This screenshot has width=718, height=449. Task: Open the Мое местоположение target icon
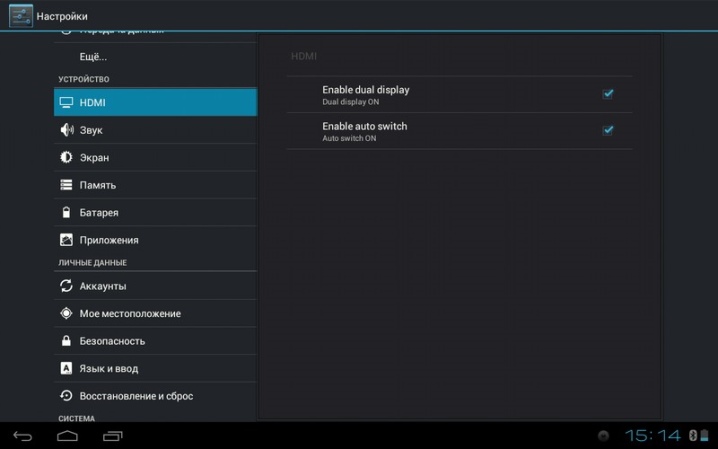click(x=66, y=314)
